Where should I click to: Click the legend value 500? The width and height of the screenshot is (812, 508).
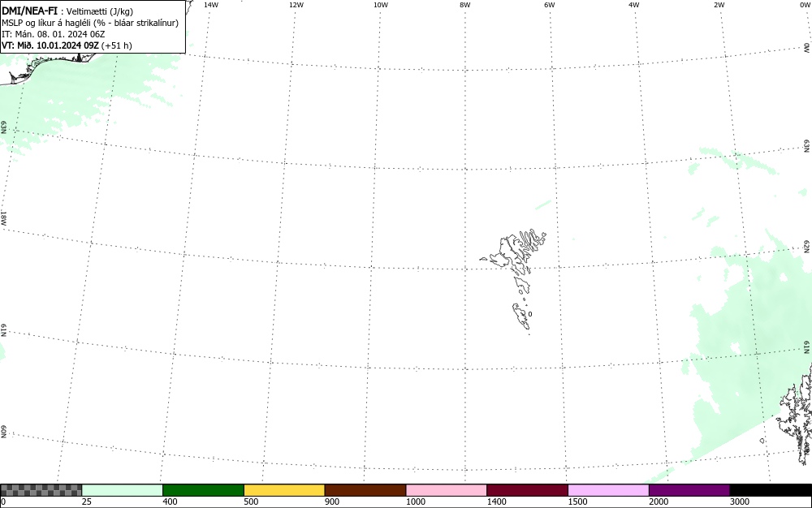point(251,502)
